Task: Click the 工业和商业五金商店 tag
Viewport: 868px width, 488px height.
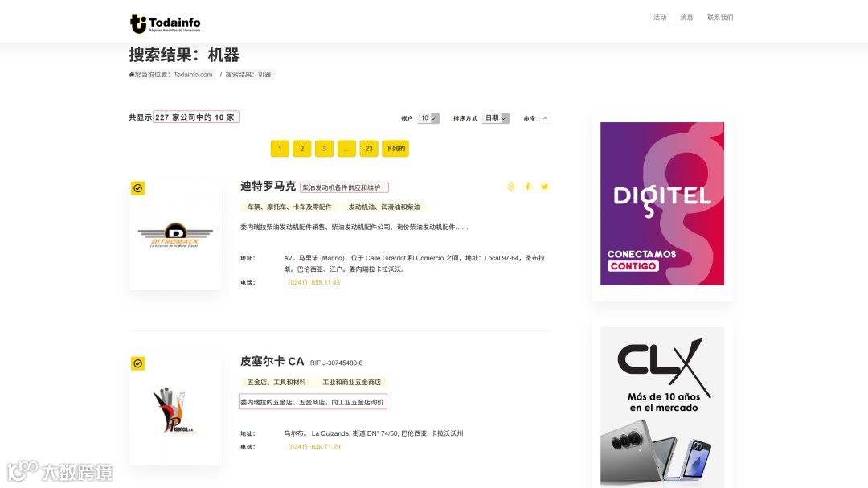Action: pyautogui.click(x=351, y=382)
